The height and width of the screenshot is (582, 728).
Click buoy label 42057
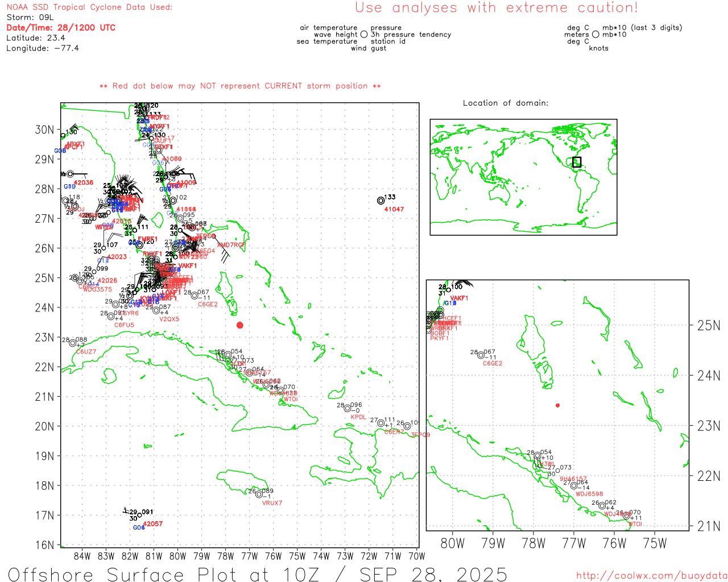(153, 524)
